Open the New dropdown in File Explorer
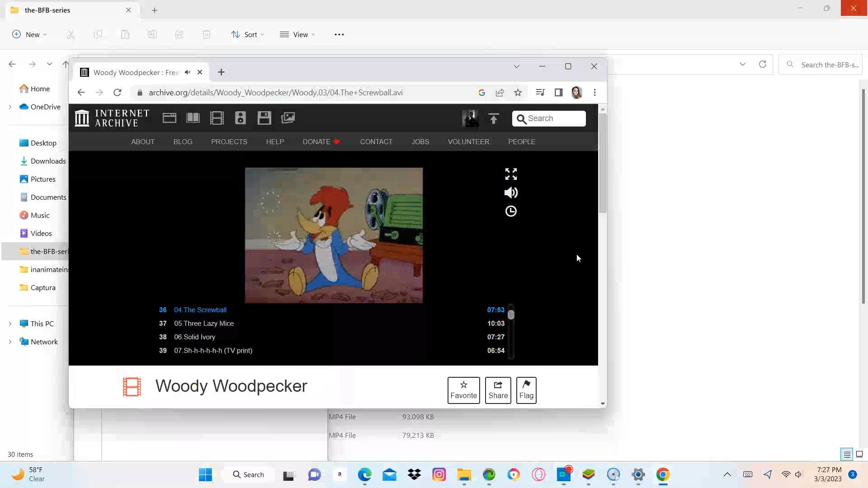Image resolution: width=868 pixels, height=488 pixels. tap(29, 34)
